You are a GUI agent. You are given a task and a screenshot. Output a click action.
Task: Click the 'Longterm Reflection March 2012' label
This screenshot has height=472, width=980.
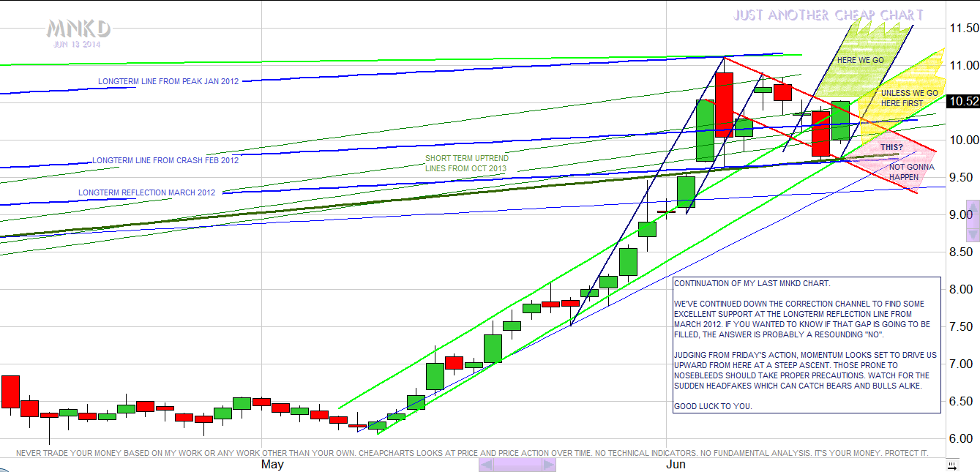(146, 192)
